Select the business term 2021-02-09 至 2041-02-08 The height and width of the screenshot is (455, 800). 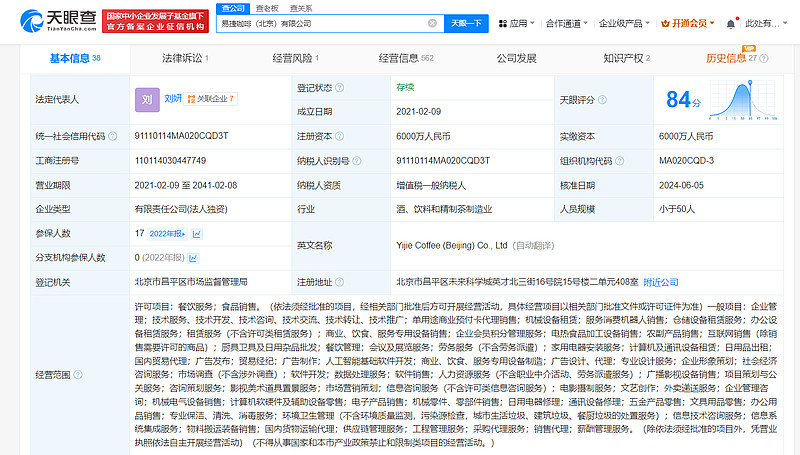click(x=186, y=185)
